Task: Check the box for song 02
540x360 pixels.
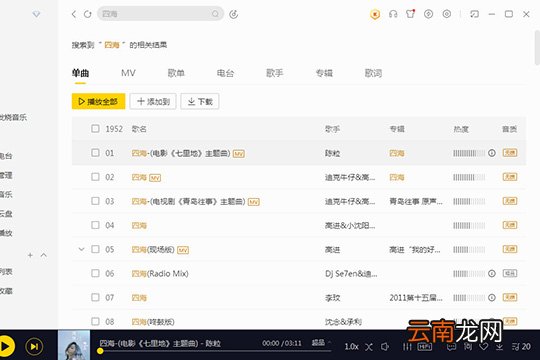Action: pos(95,177)
